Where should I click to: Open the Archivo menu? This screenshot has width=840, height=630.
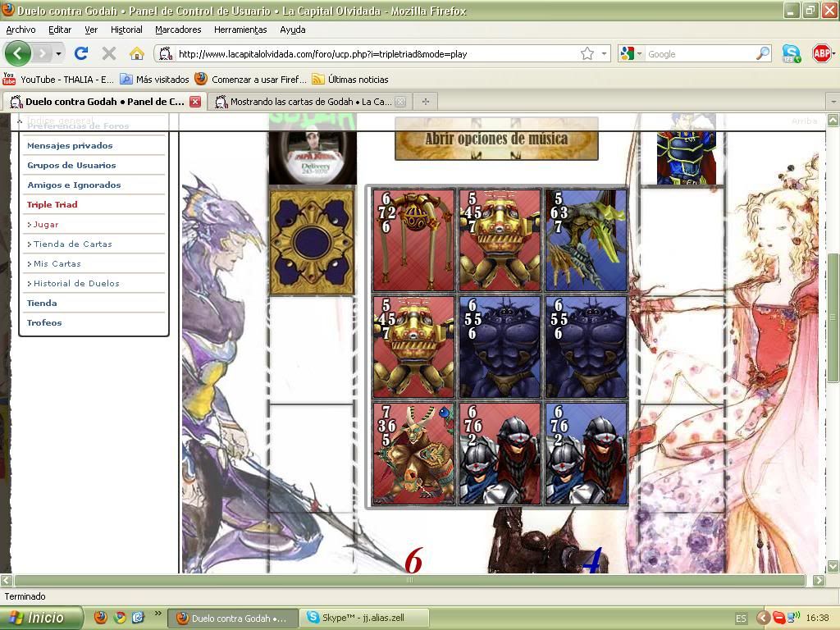click(21, 30)
